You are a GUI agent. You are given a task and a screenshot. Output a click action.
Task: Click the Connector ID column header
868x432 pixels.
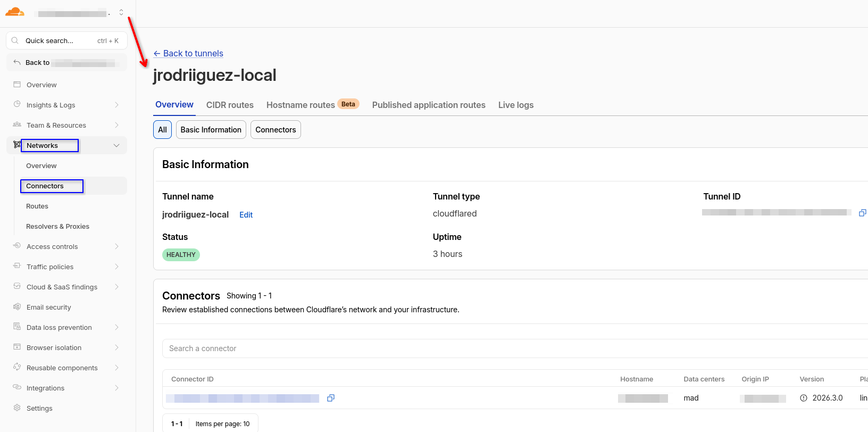[193, 379]
